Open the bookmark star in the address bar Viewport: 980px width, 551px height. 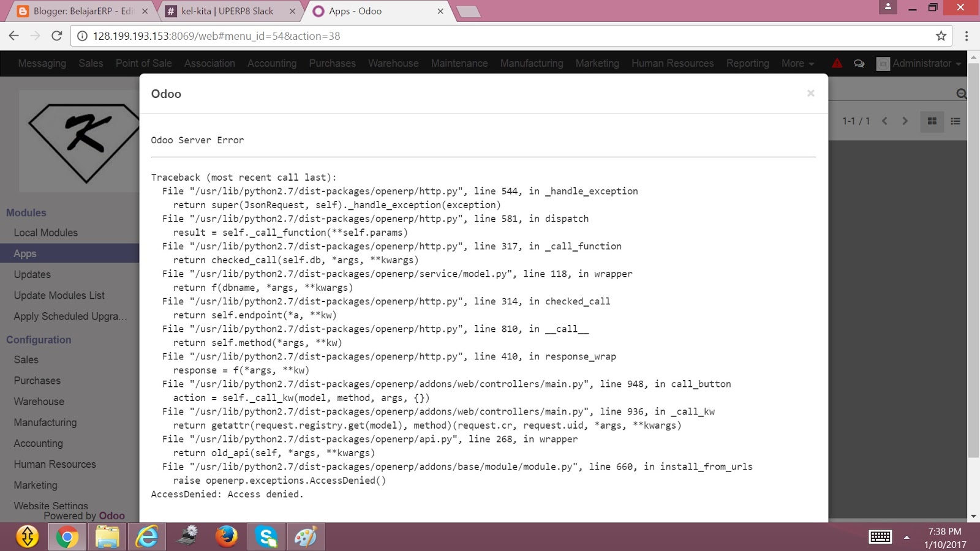click(x=941, y=36)
